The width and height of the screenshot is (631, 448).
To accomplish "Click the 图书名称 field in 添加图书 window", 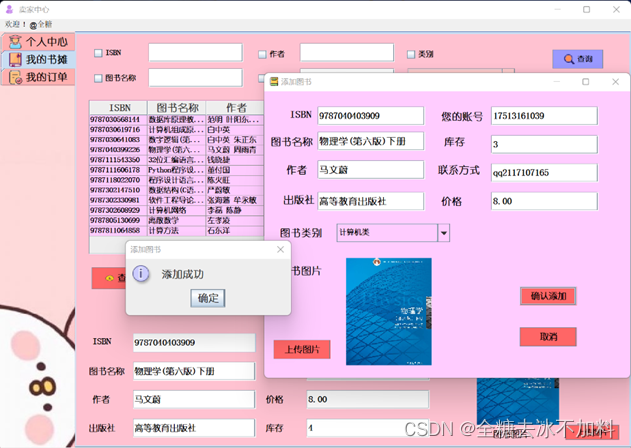I will 370,141.
